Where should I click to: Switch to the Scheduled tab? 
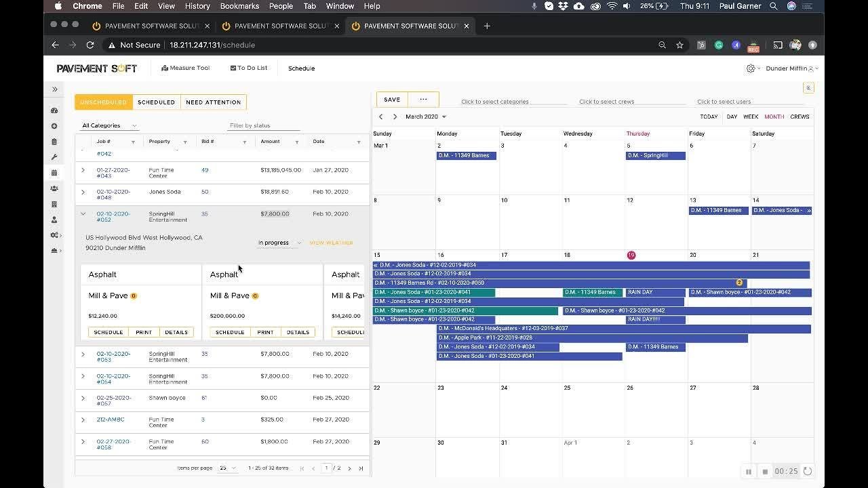click(x=157, y=102)
